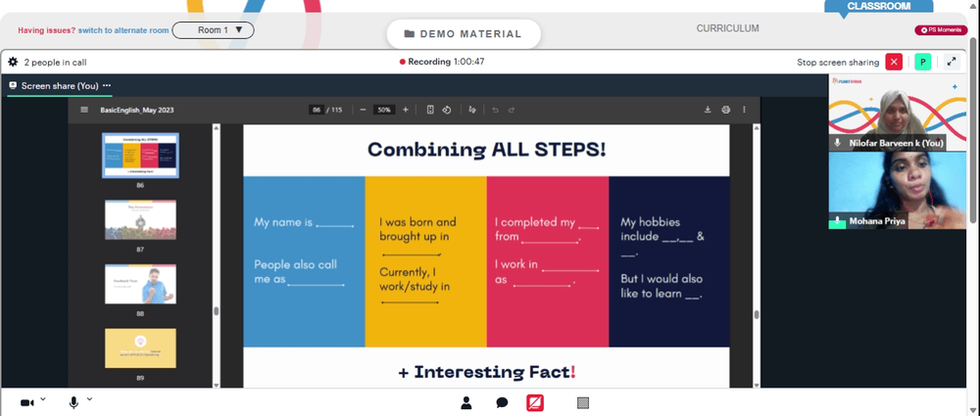
Task: Select the PDF draw annotation tool
Action: (472, 110)
